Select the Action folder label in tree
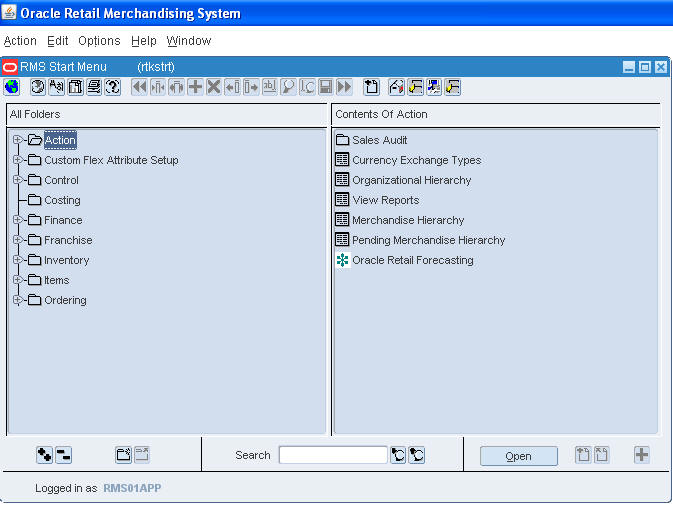Viewport: 673px width, 506px height. pos(60,140)
